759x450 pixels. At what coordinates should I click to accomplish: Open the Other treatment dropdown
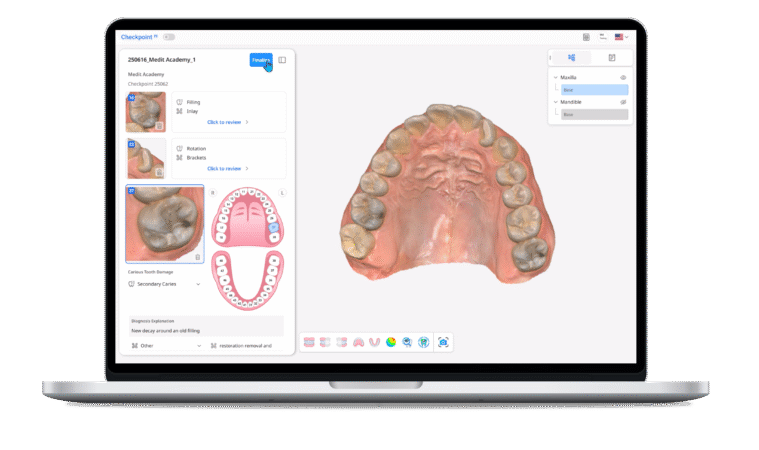pos(198,346)
